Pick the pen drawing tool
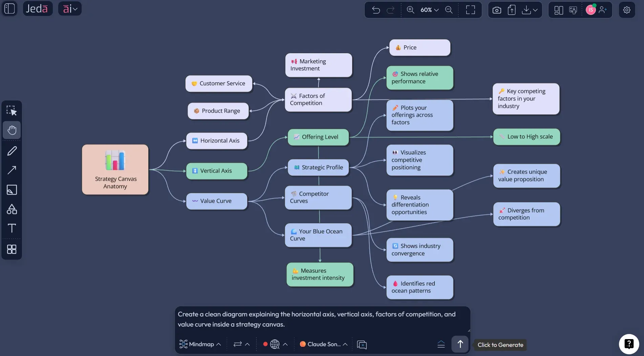 pos(12,151)
